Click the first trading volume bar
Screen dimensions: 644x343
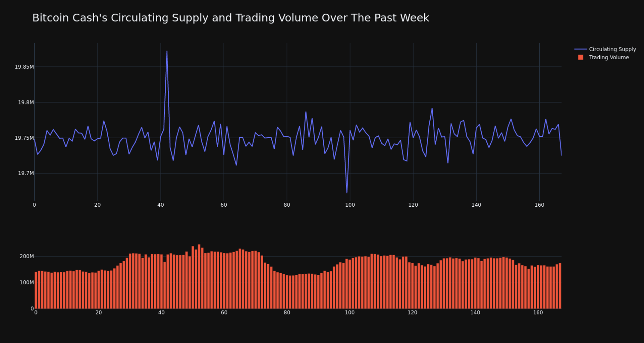coord(36,290)
